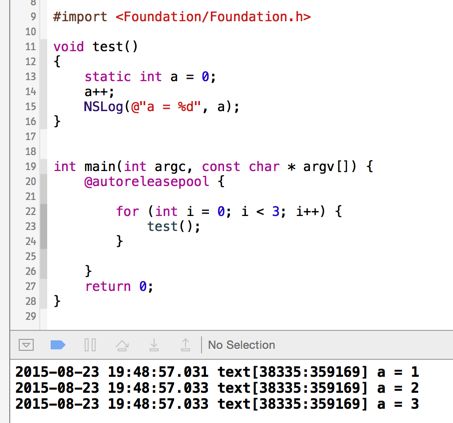Click 'void test()' function declaration

click(x=95, y=47)
